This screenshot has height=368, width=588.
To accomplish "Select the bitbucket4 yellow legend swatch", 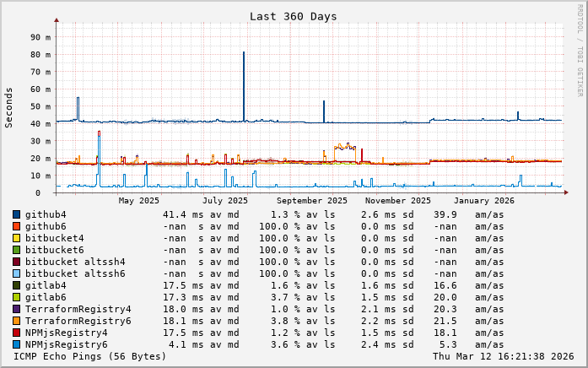I will tap(16, 238).
